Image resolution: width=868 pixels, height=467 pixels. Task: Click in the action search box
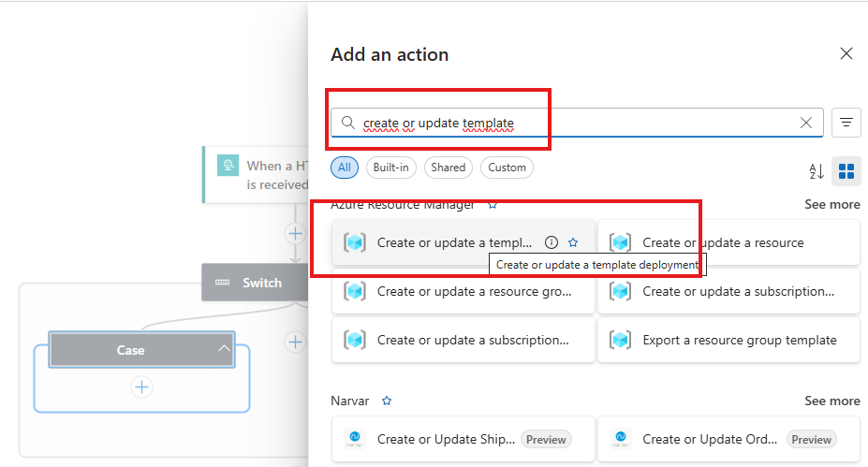[577, 123]
